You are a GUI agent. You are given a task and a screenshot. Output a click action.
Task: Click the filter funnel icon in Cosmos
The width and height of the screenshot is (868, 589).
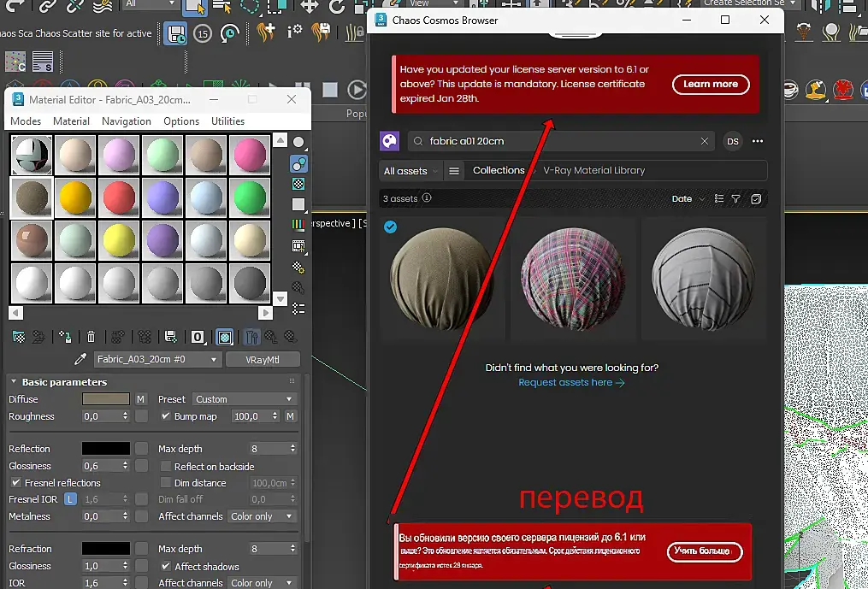click(735, 198)
